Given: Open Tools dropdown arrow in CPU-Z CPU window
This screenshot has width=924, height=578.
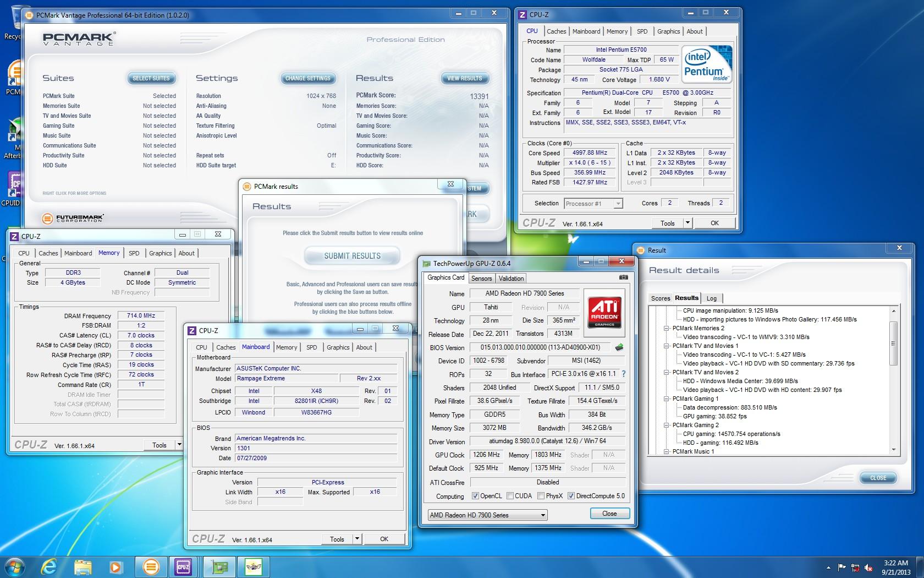Looking at the screenshot, I should point(687,223).
